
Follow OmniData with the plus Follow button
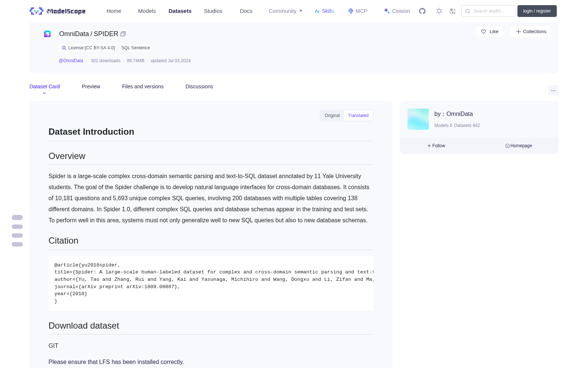436,146
